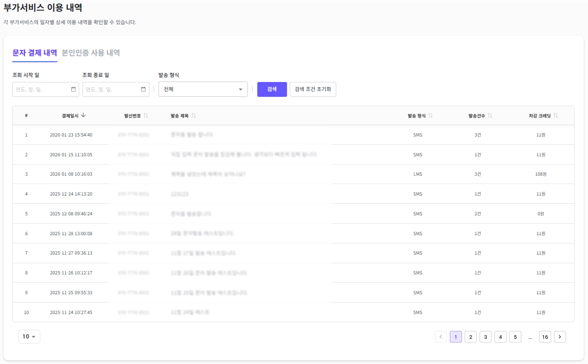Open the rows-per-page dropdown showing 10
The height and width of the screenshot is (364, 588).
[29, 336]
